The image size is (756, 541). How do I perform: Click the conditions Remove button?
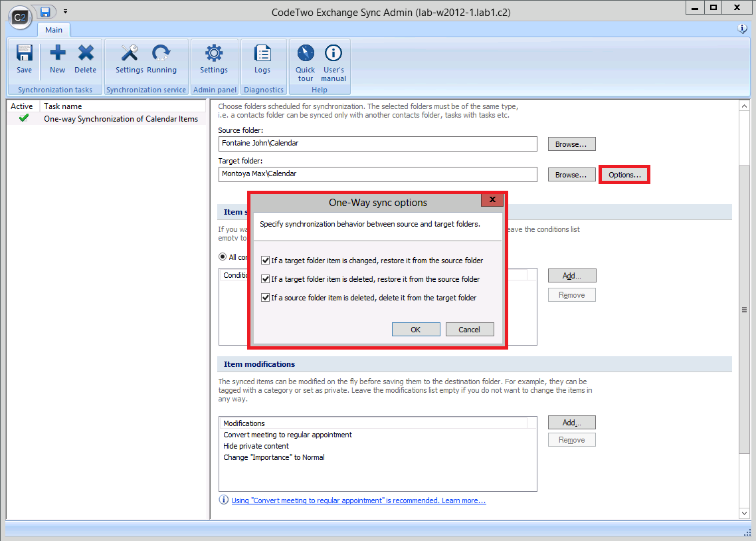tap(572, 294)
